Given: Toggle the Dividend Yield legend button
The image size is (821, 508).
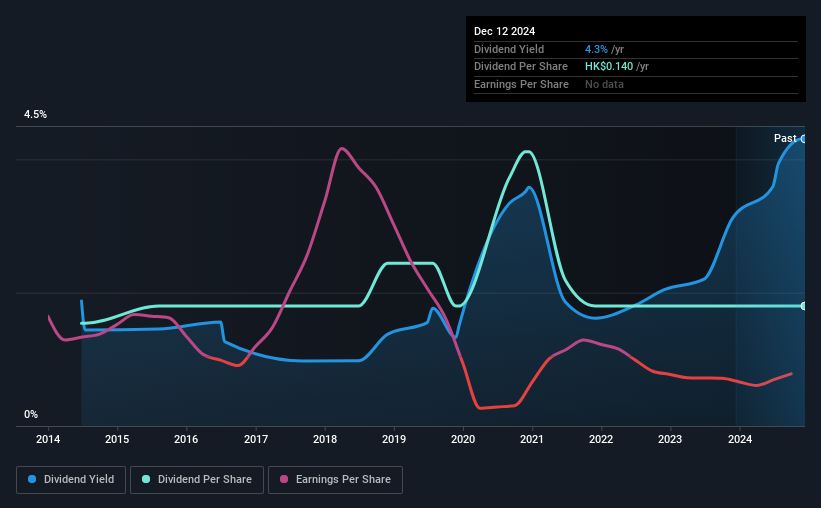Looking at the screenshot, I should [x=71, y=480].
